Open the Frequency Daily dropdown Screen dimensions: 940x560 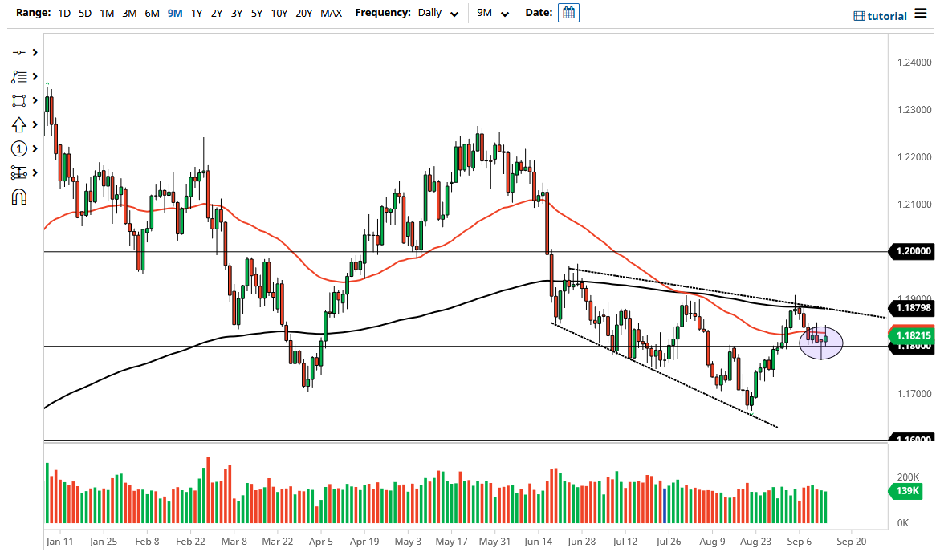click(438, 13)
